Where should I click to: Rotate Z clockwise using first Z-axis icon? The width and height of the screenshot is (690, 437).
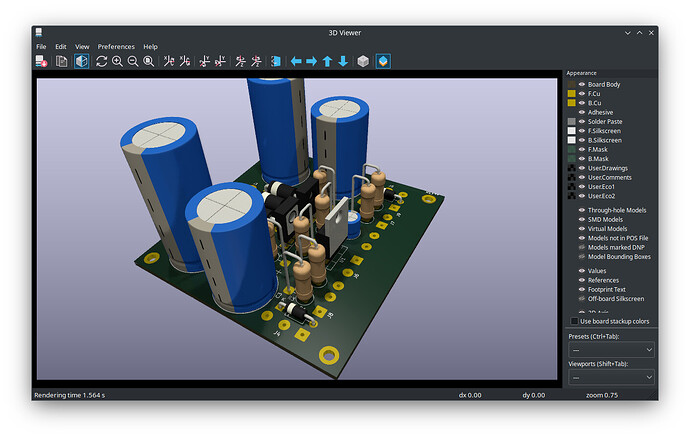click(x=240, y=61)
